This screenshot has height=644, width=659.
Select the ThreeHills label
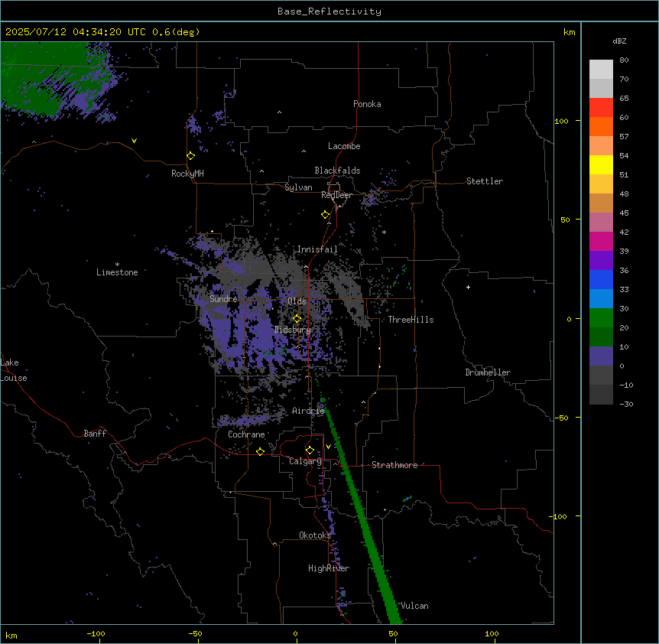pyautogui.click(x=411, y=320)
